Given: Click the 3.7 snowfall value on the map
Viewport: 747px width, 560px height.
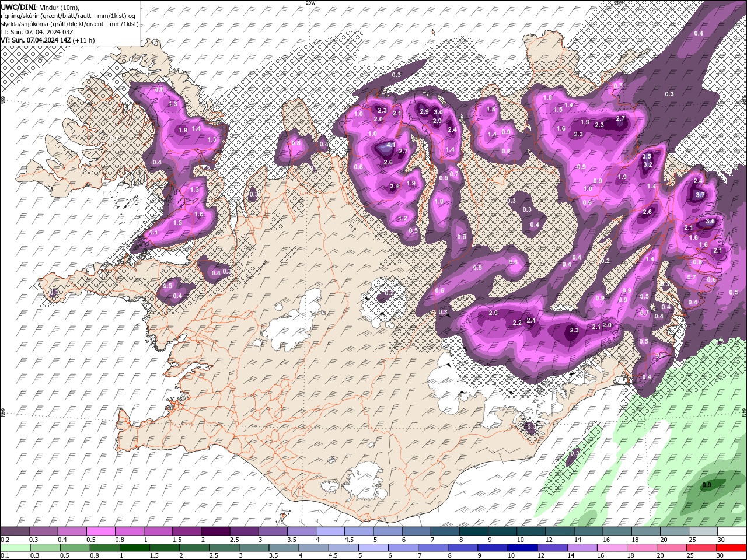Looking at the screenshot, I should point(701,195).
